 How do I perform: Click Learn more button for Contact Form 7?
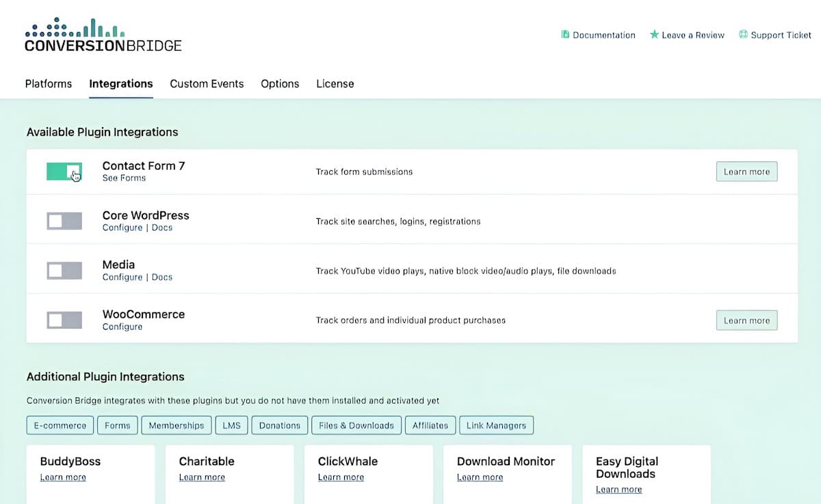coord(746,172)
